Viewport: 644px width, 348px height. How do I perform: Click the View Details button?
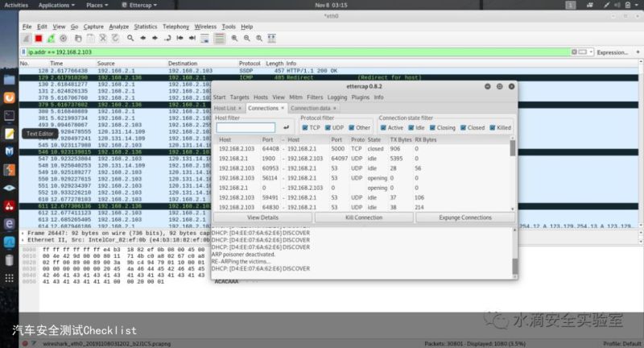(263, 217)
